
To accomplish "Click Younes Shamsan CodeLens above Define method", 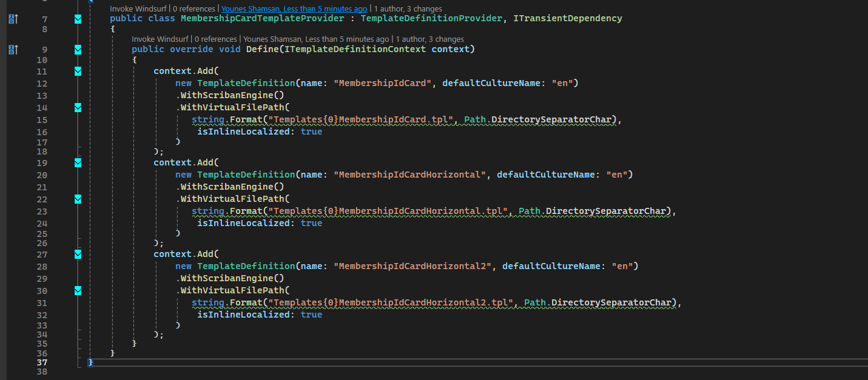I will [x=316, y=39].
